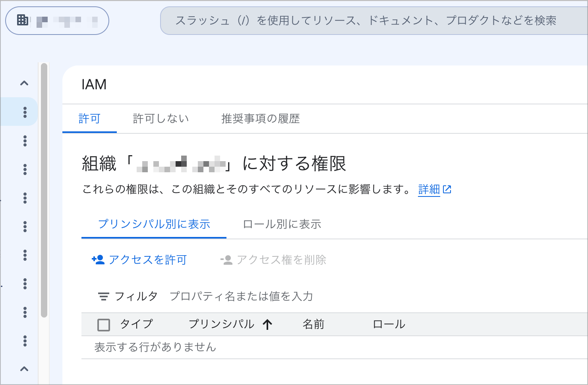Open the second sidebar item's three-dot menu
Viewport: 588px width, 385px height.
pos(25,141)
